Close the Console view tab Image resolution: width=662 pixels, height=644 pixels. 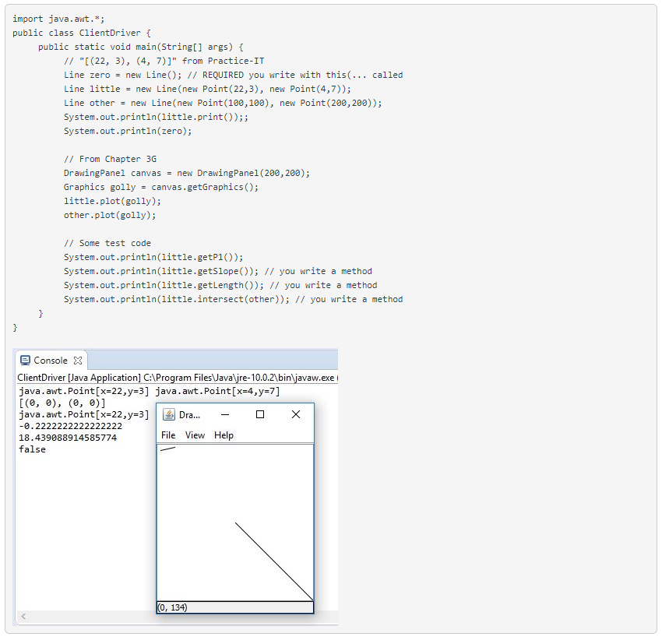[78, 361]
